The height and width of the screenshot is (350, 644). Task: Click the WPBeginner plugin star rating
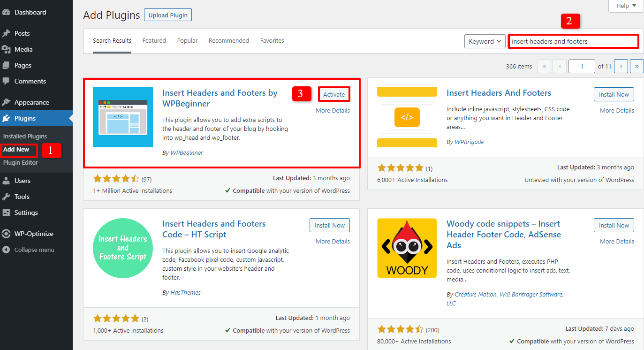tap(116, 179)
